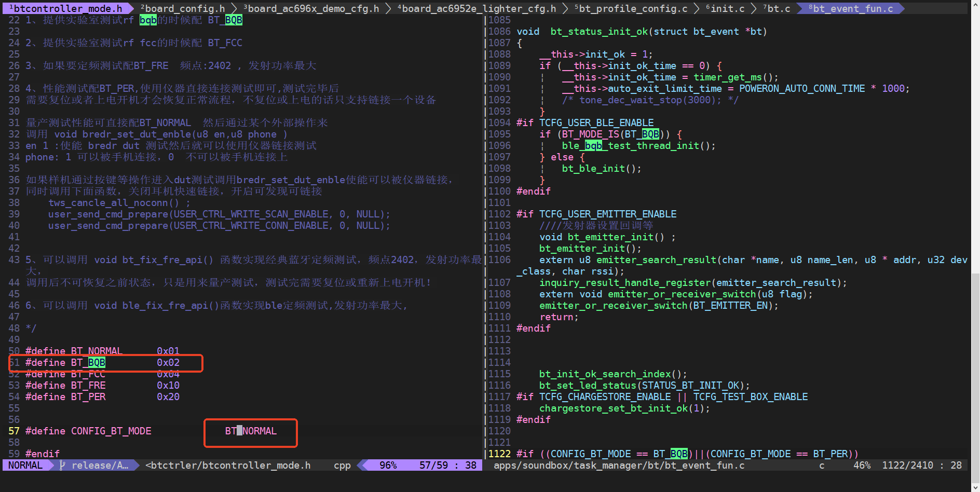Click the 57/59 : 38 cursor position
This screenshot has width=980, height=492.
point(448,466)
